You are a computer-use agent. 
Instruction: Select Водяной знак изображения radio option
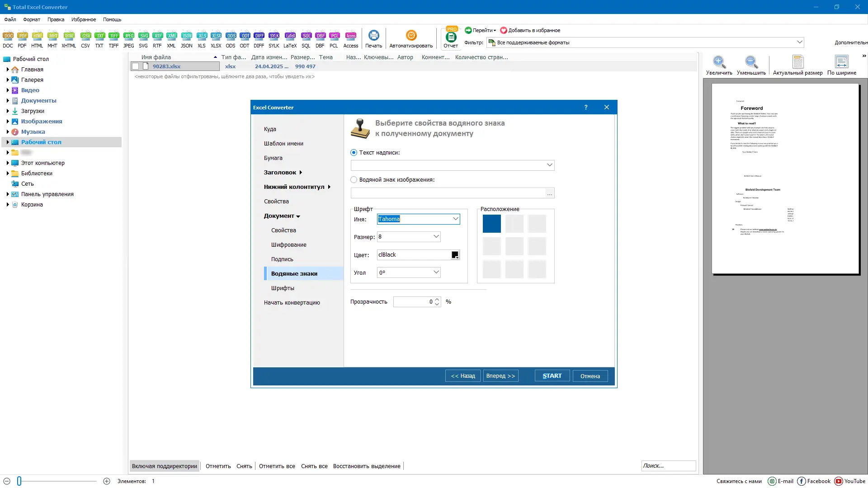coord(354,180)
